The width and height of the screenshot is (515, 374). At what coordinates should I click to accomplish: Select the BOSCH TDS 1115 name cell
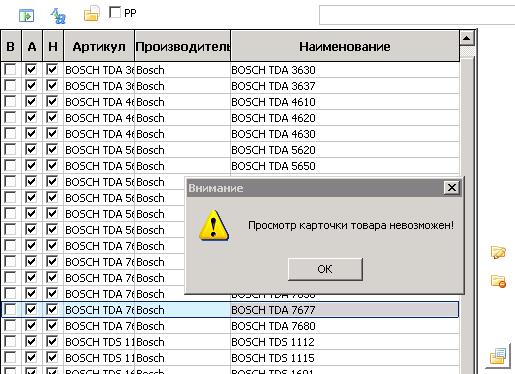click(345, 358)
